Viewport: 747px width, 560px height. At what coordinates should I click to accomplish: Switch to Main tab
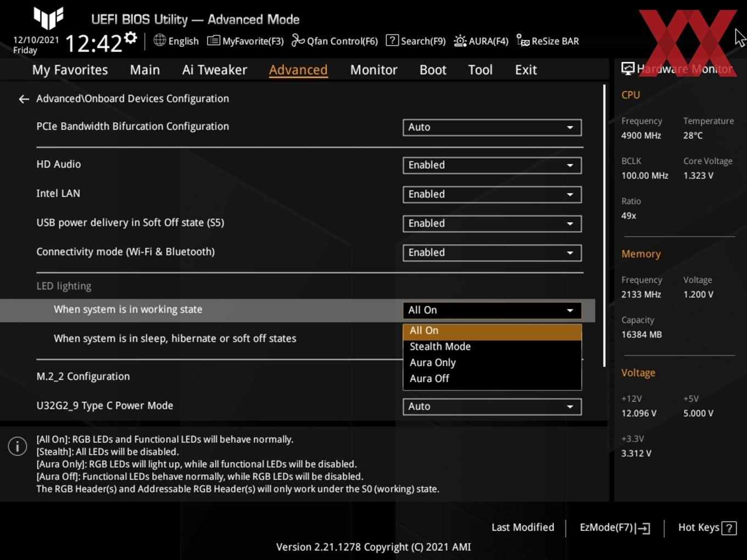145,70
